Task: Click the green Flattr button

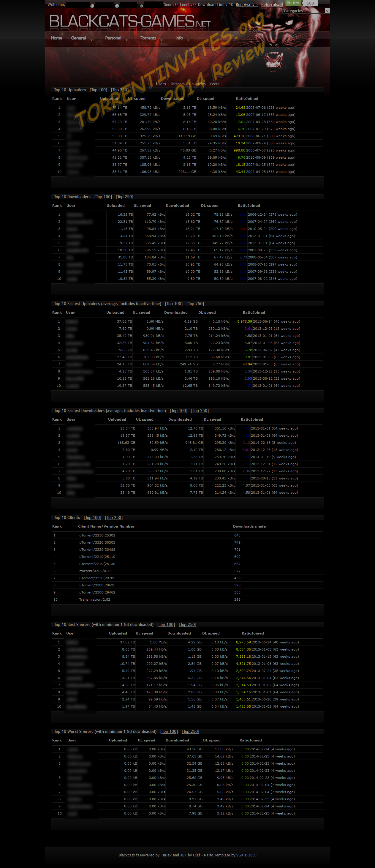Action: (293, 3)
